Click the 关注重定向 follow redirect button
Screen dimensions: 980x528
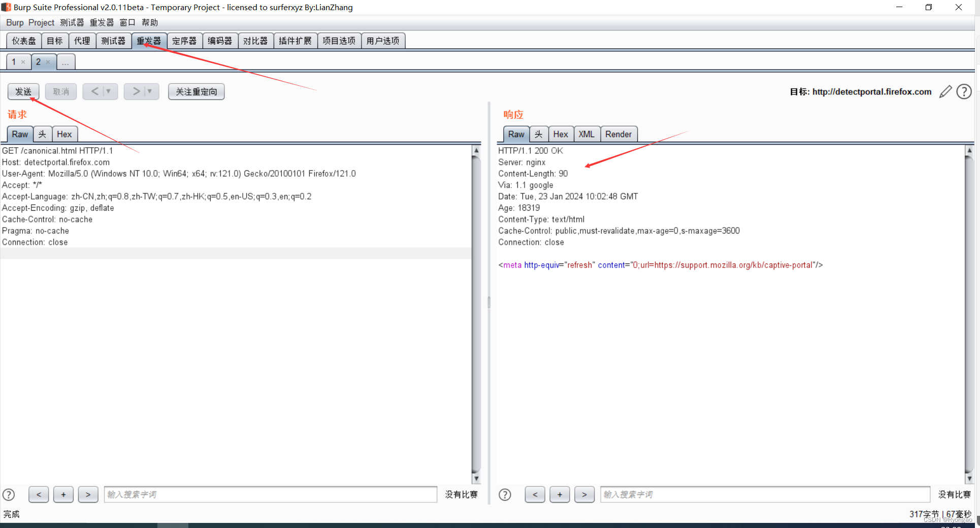197,92
